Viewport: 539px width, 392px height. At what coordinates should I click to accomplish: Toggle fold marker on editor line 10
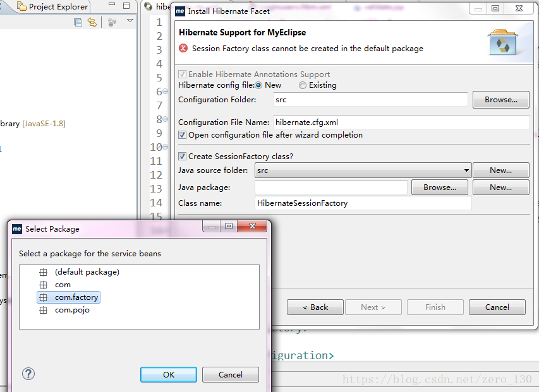point(166,147)
